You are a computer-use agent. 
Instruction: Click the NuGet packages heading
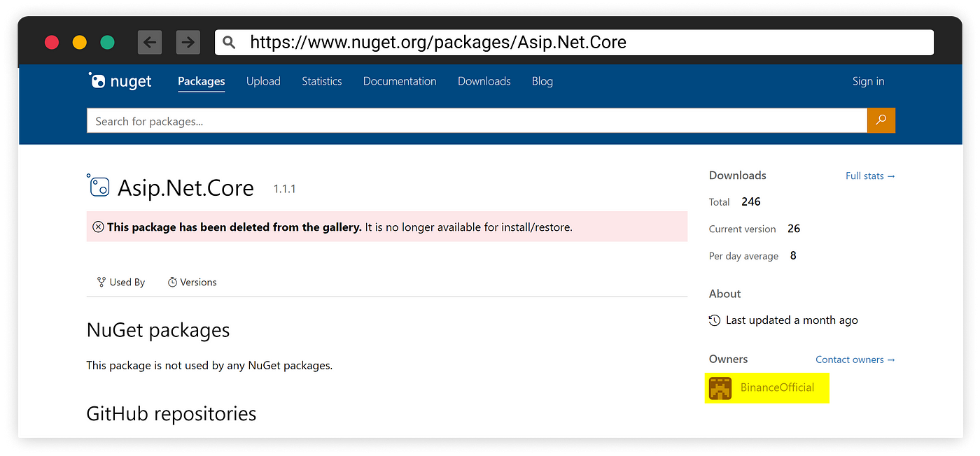click(x=158, y=330)
